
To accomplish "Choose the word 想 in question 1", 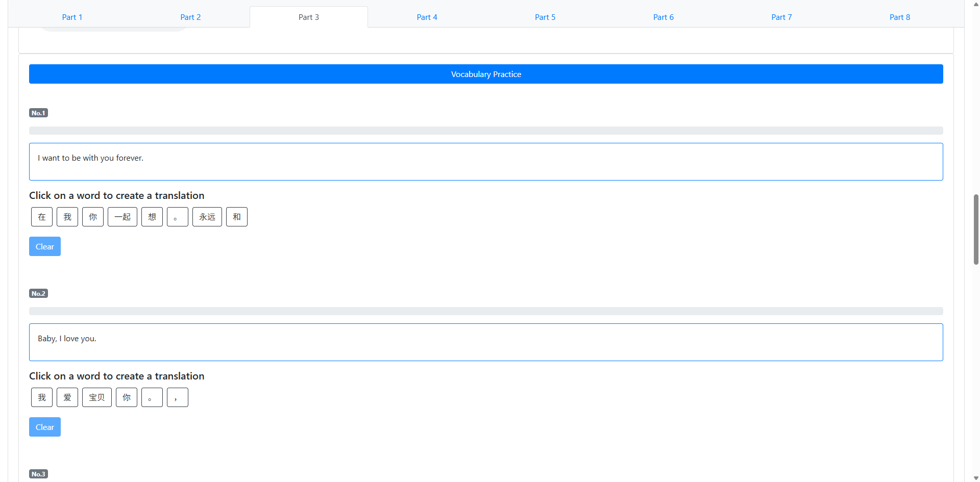I will click(152, 217).
